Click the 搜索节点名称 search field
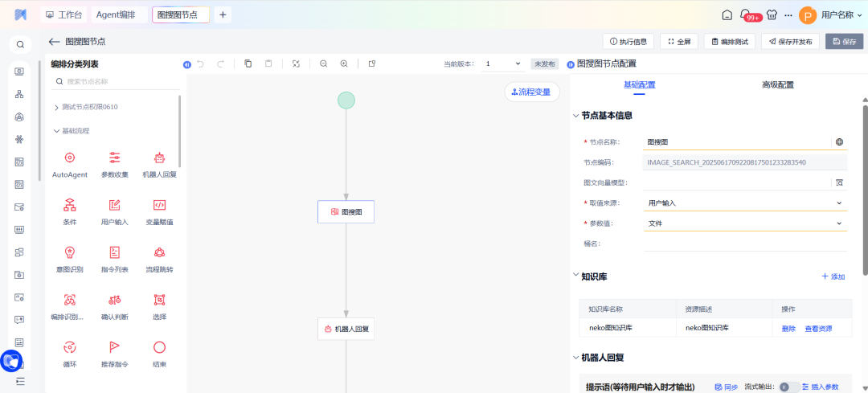Screen dimensions: 868x393 [x=117, y=81]
